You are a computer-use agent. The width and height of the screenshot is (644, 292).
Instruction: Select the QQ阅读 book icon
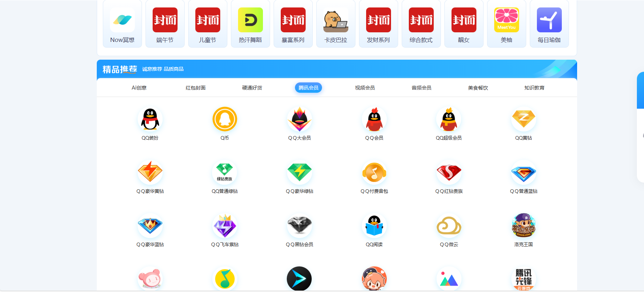(374, 226)
